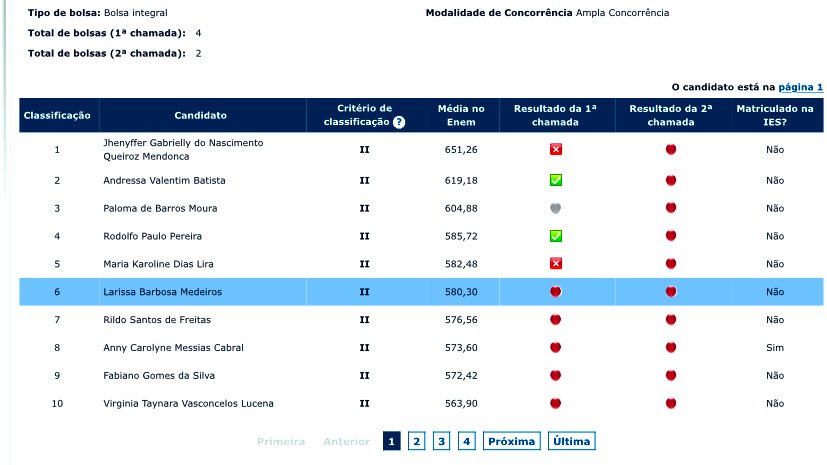Click Rodolfo Paulo Pereira's second-call red dot

click(671, 236)
